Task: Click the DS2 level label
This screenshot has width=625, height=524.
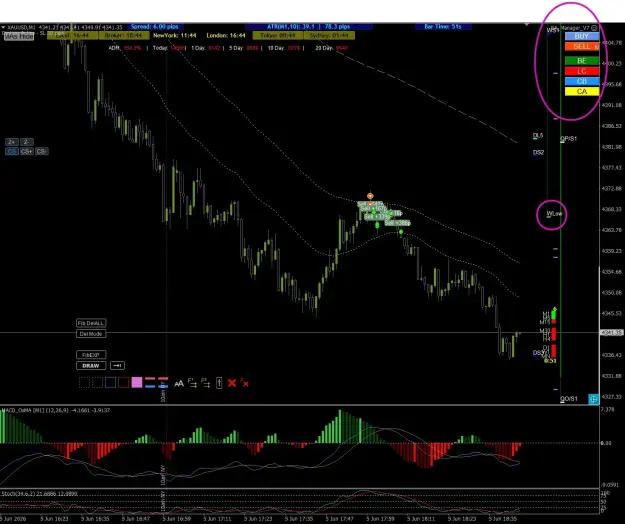Action: pos(538,153)
